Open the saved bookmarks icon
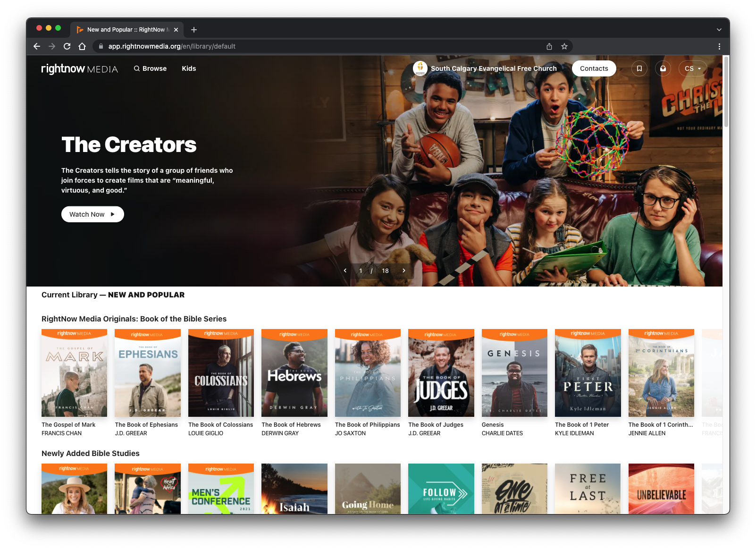Screen dimensions: 756x549 [639, 68]
